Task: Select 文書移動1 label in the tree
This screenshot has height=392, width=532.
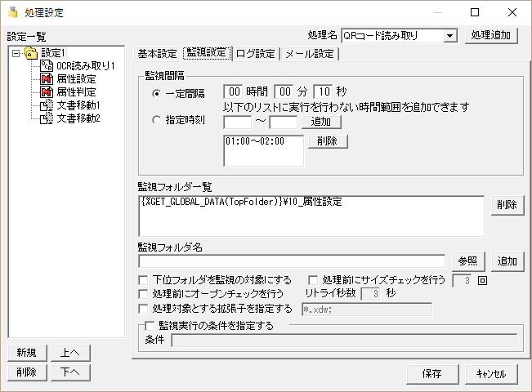Action: click(78, 105)
